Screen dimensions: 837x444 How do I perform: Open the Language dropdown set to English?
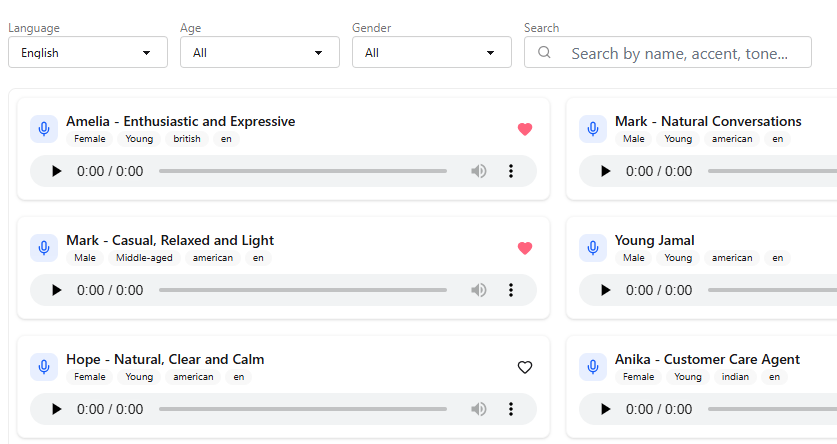point(88,53)
